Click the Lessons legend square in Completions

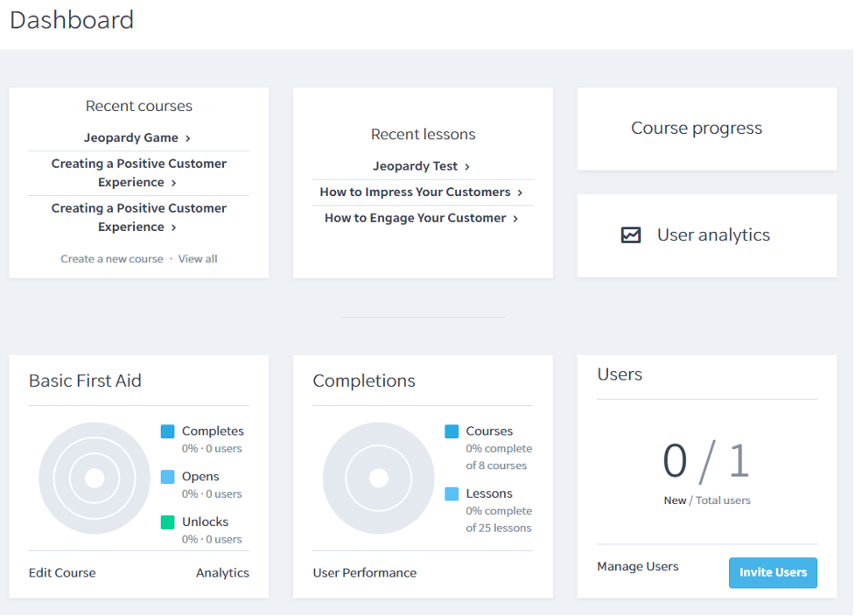452,493
